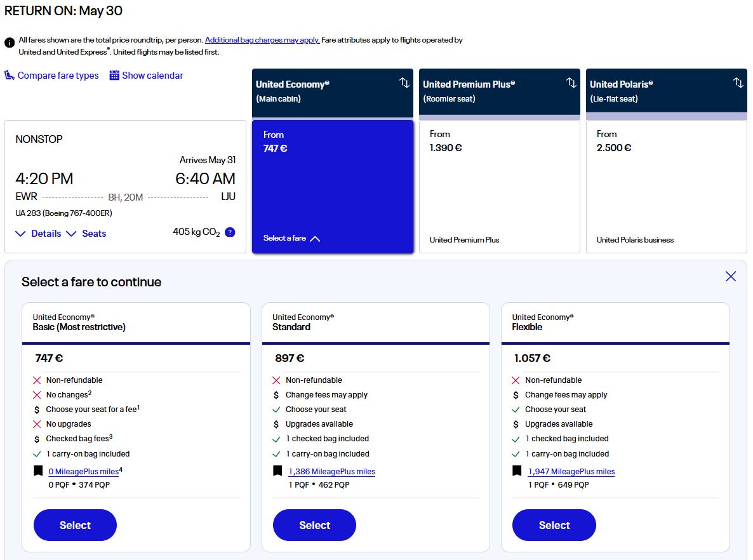Click X icon for Standard Non-refundable
The height and width of the screenshot is (560, 753).
coord(276,380)
